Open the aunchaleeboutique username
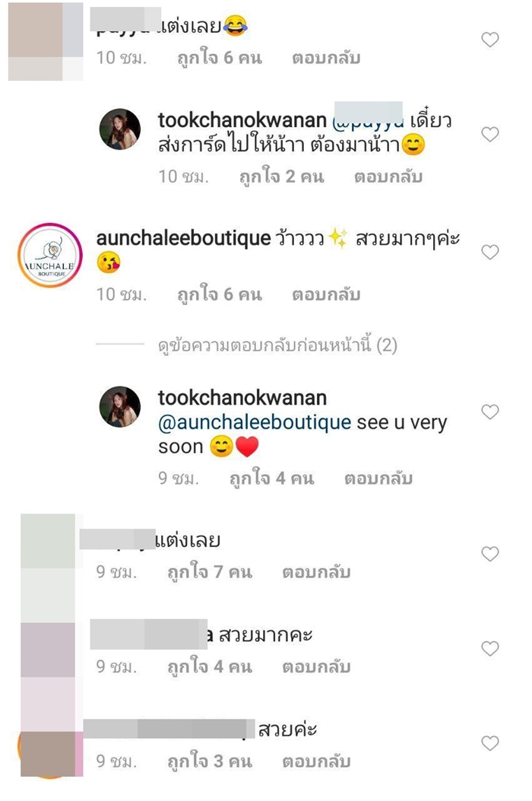532x801 pixels. [x=183, y=238]
